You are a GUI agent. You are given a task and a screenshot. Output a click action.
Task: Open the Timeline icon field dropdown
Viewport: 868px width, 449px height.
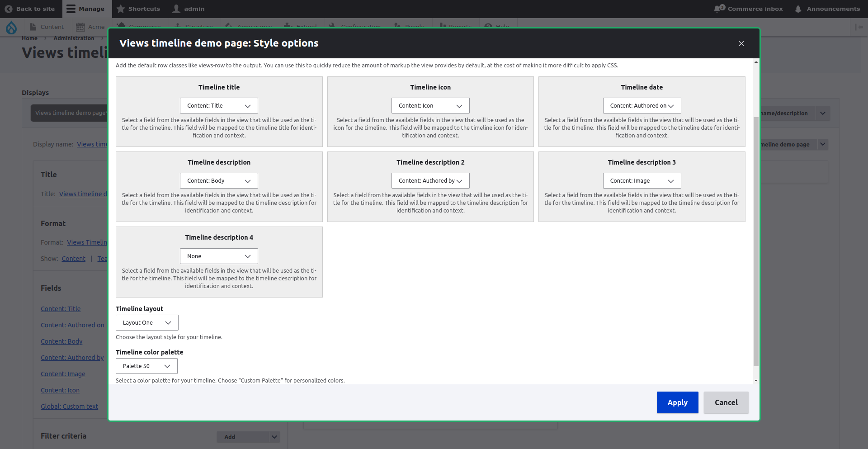[430, 105]
